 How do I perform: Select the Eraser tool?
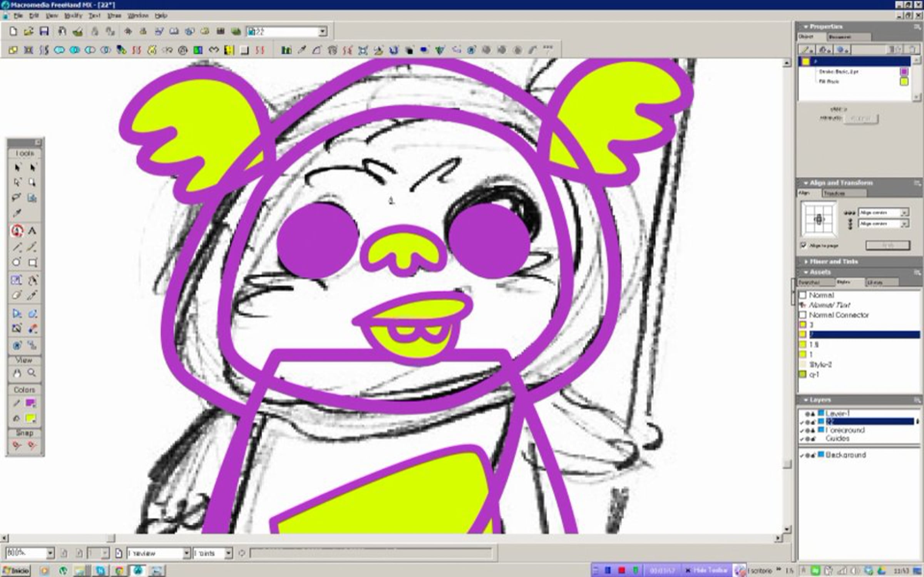coord(17,295)
